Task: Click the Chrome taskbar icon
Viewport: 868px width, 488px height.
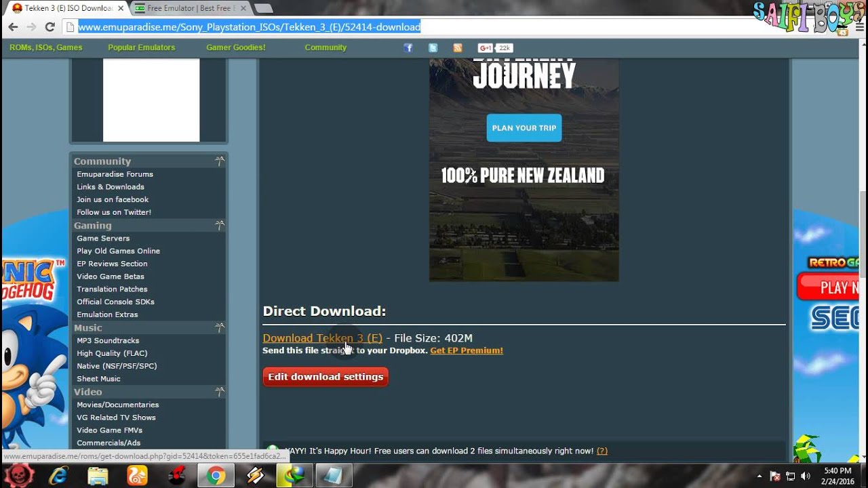Action: (216, 476)
